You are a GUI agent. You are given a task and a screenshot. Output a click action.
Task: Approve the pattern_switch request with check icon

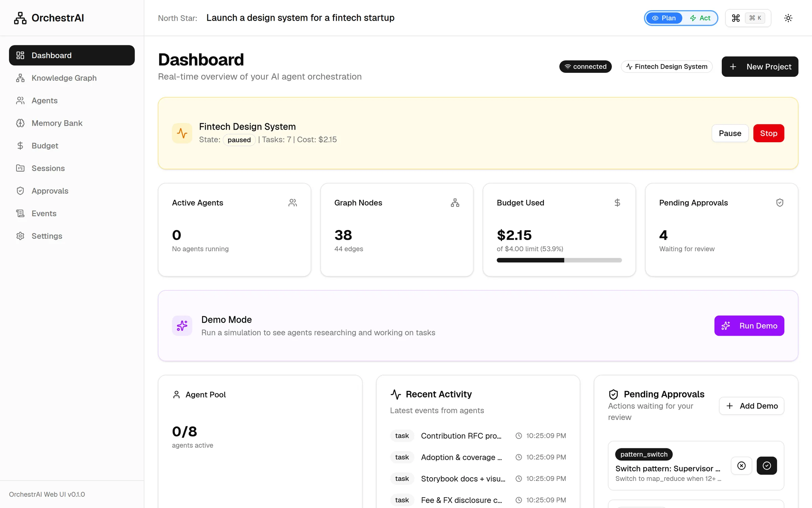[x=767, y=466]
